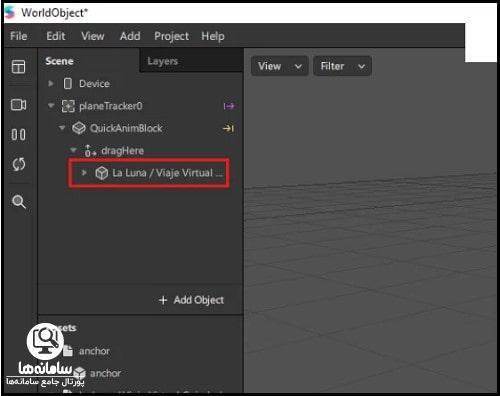Screen dimensions: 500x396
Task: Click the Add Object button
Action: (x=191, y=300)
